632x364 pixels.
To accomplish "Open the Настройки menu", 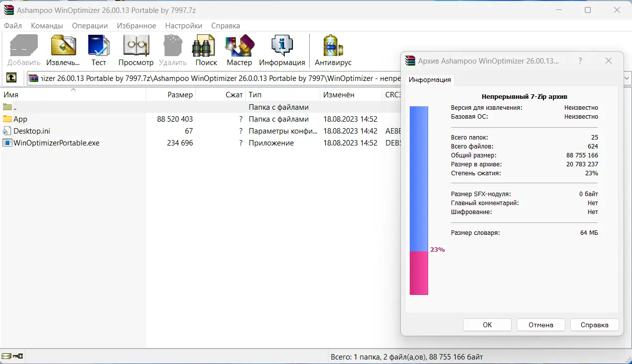I will (184, 25).
